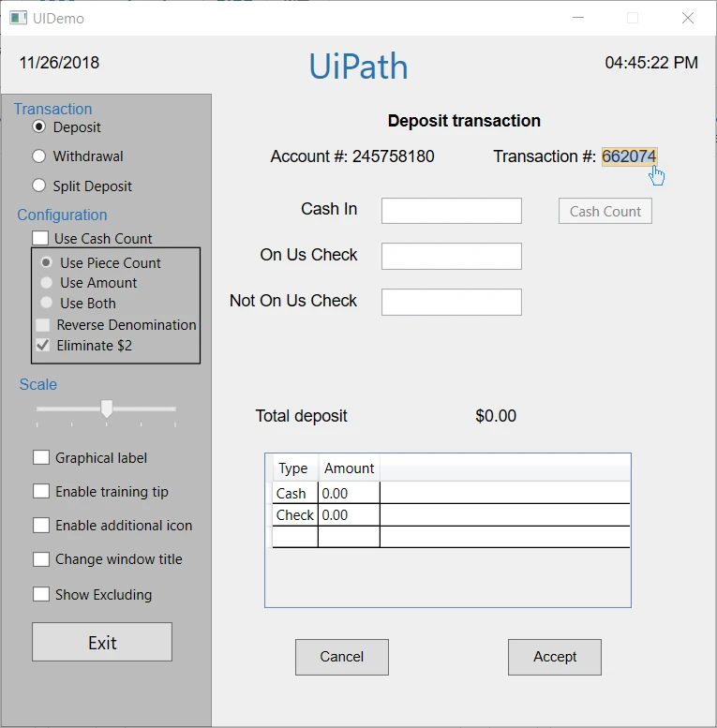Viewport: 717px width, 728px height.
Task: Focus the Not On Us Check field
Action: click(x=452, y=303)
